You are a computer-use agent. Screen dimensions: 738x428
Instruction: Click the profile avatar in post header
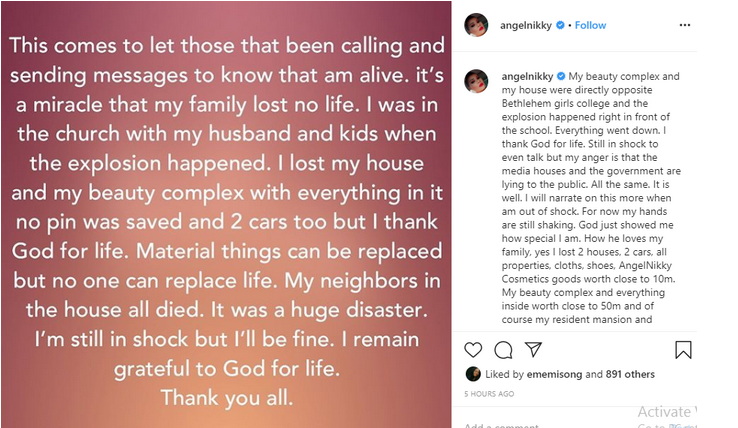click(474, 25)
